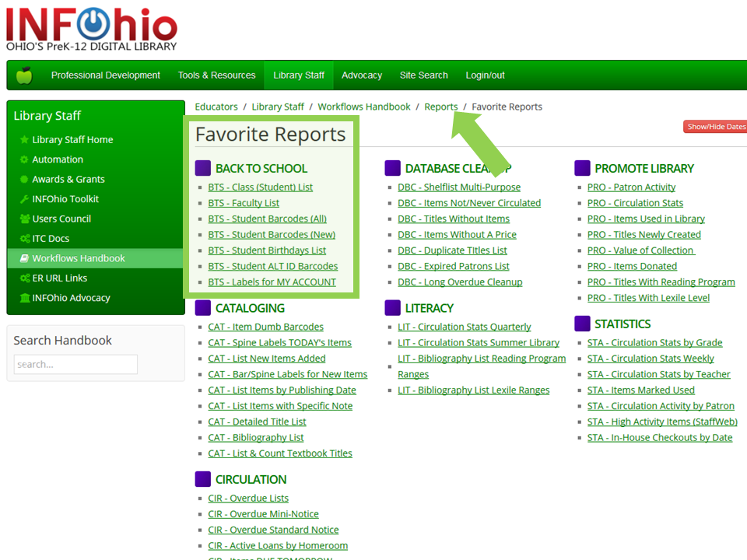747x560 pixels.
Task: Open LIT - Bibliography List Lexile Ranges
Action: coord(474,390)
